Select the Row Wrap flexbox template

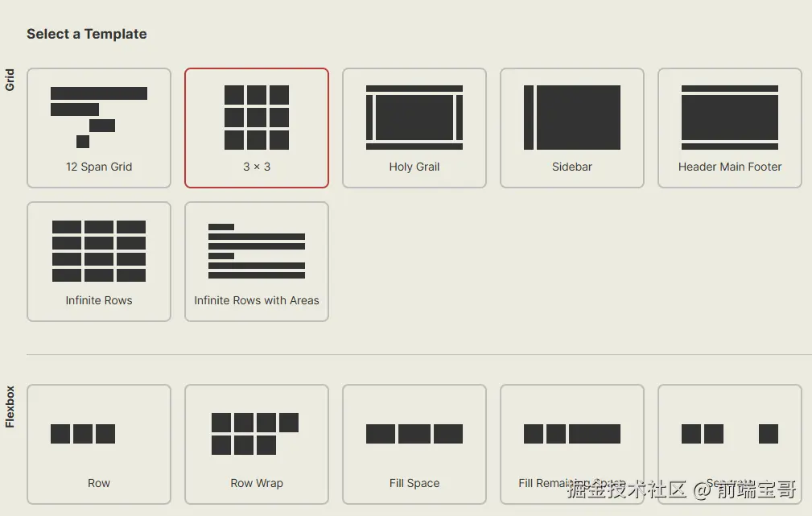(256, 444)
